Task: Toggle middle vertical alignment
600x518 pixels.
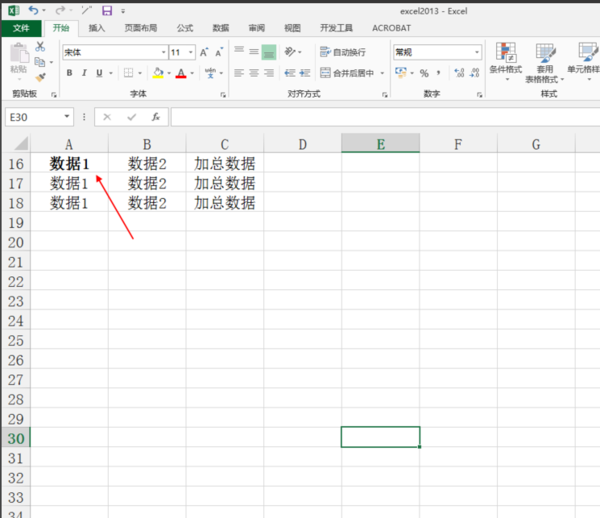Action: click(254, 51)
